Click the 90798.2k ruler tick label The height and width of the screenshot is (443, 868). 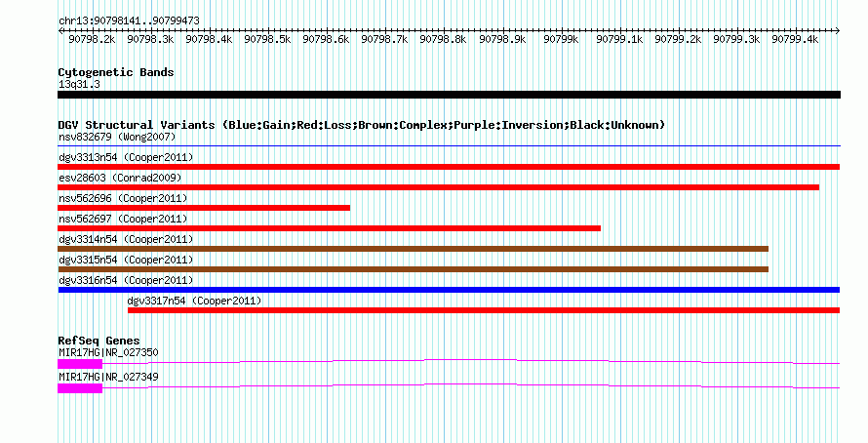pos(92,39)
